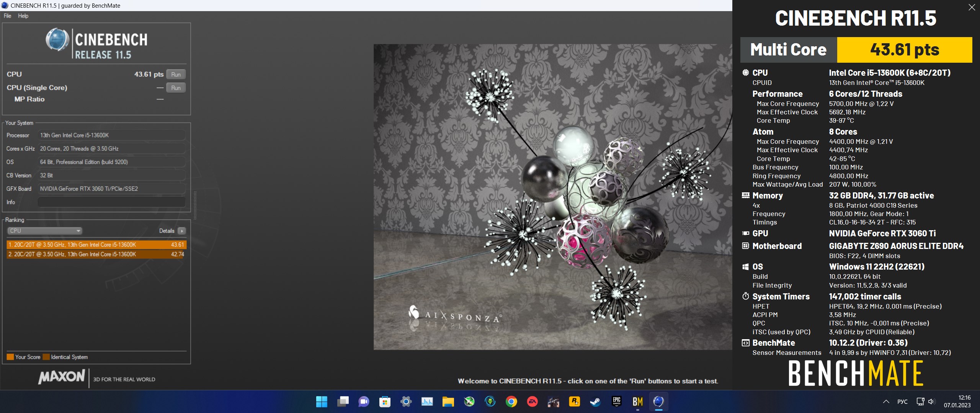Image resolution: width=980 pixels, height=413 pixels.
Task: Click the Info input field
Action: point(112,202)
